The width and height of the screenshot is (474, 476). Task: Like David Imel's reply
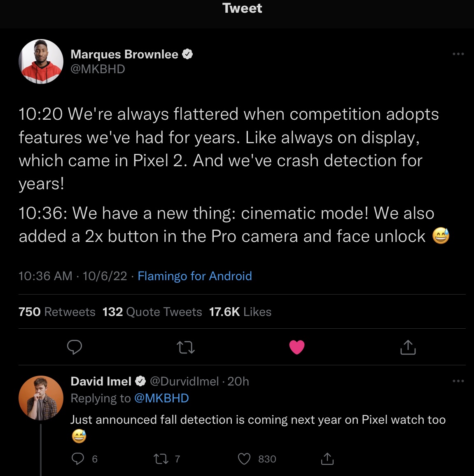pos(244,459)
